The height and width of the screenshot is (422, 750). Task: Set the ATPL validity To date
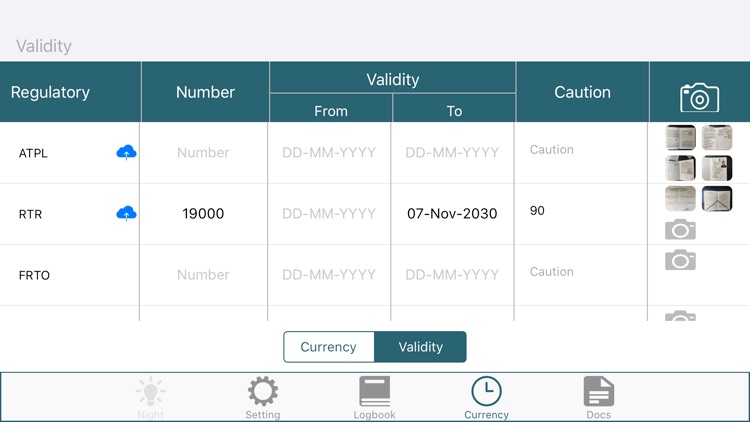[452, 153]
